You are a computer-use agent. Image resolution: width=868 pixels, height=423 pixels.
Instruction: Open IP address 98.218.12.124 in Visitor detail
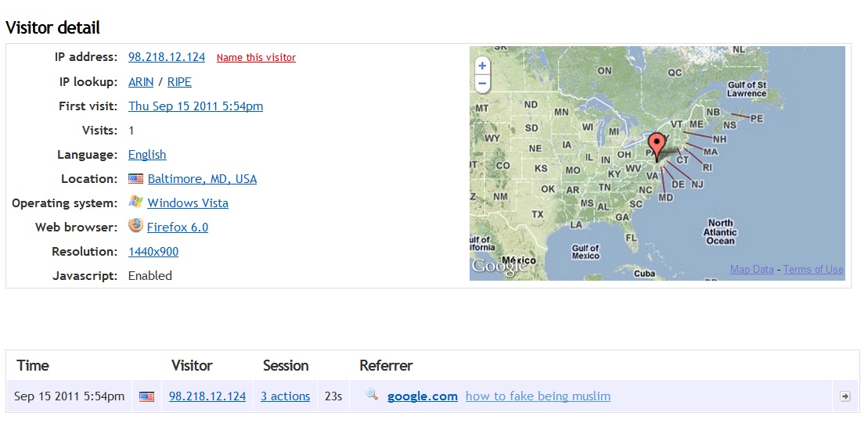pos(167,57)
